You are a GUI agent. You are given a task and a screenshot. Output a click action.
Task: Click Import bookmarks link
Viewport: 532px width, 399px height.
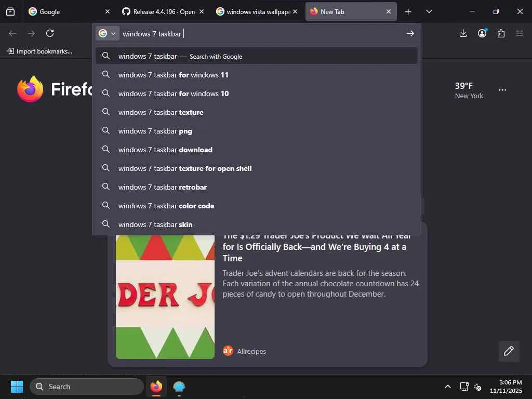coord(39,51)
